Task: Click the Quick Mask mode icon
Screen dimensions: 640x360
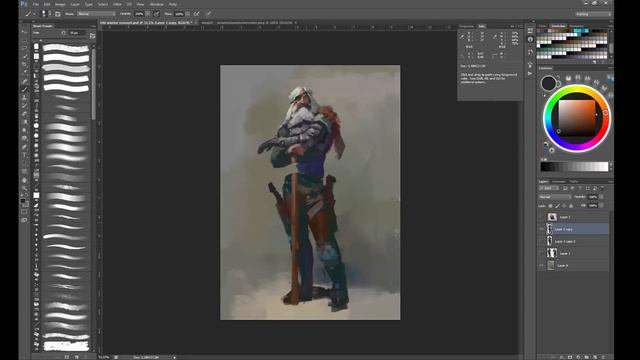Action: (24, 212)
